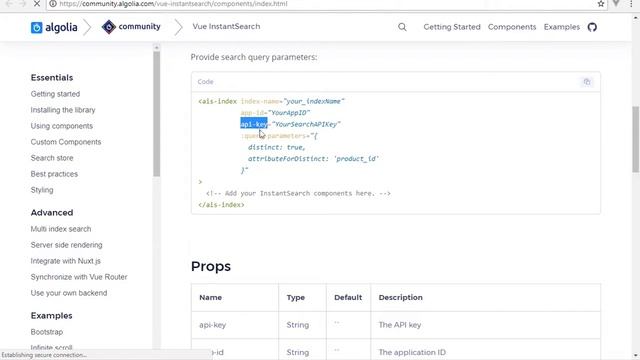
Task: Open Getting started sidebar link
Action: [x=55, y=94]
